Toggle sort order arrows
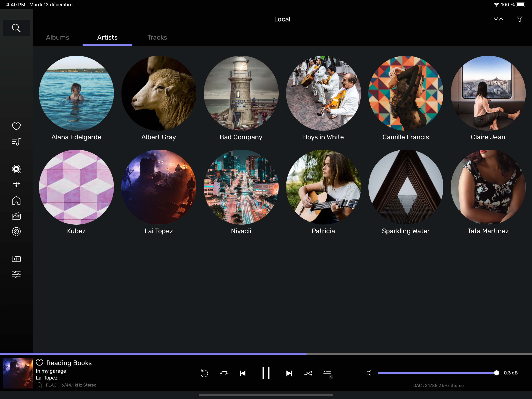 point(498,19)
